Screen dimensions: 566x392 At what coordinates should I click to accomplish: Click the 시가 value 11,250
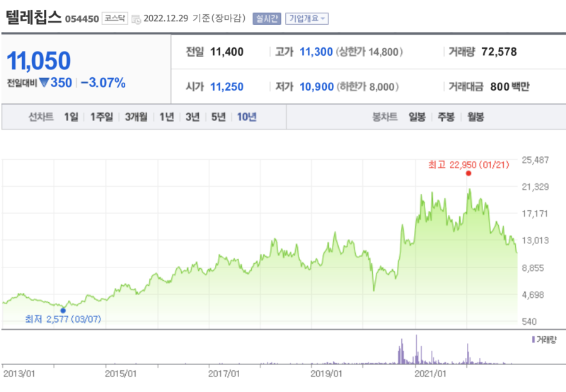pyautogui.click(x=226, y=86)
